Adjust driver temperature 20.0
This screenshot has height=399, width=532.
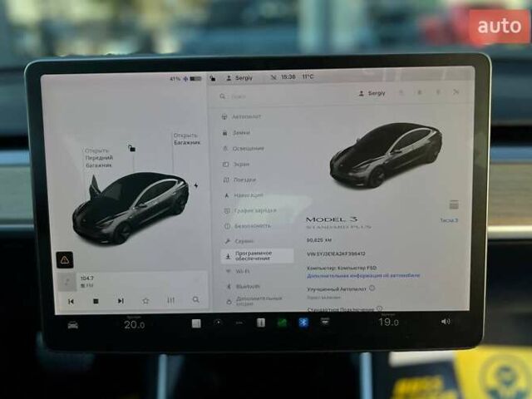pos(135,324)
